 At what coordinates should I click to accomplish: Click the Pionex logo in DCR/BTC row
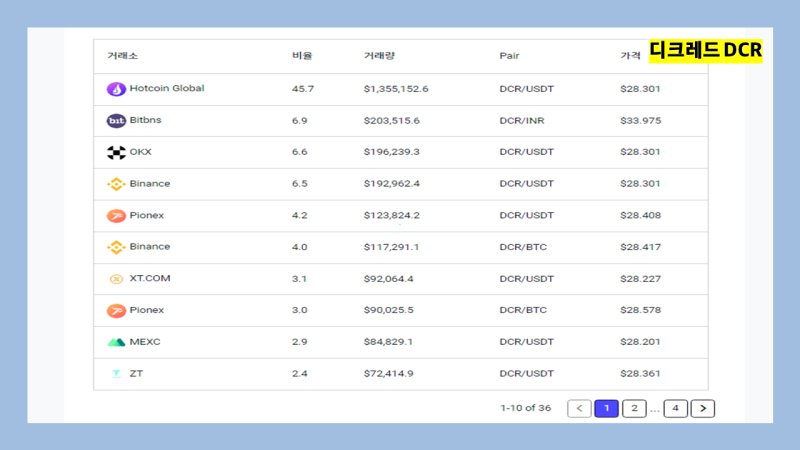pyautogui.click(x=116, y=310)
